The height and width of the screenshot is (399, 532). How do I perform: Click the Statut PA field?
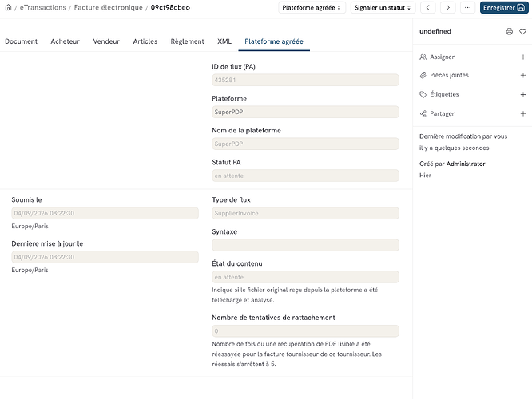305,176
